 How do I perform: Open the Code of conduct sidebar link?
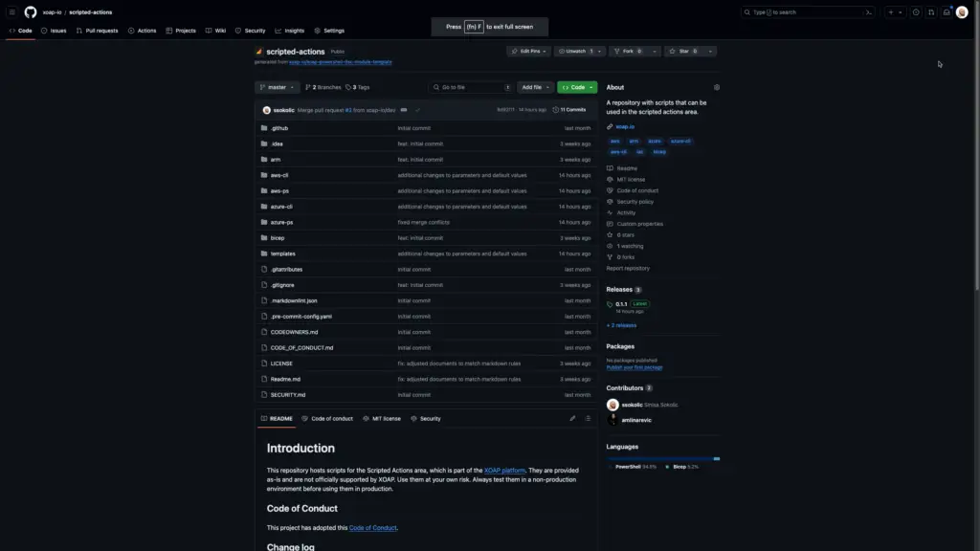tap(637, 190)
